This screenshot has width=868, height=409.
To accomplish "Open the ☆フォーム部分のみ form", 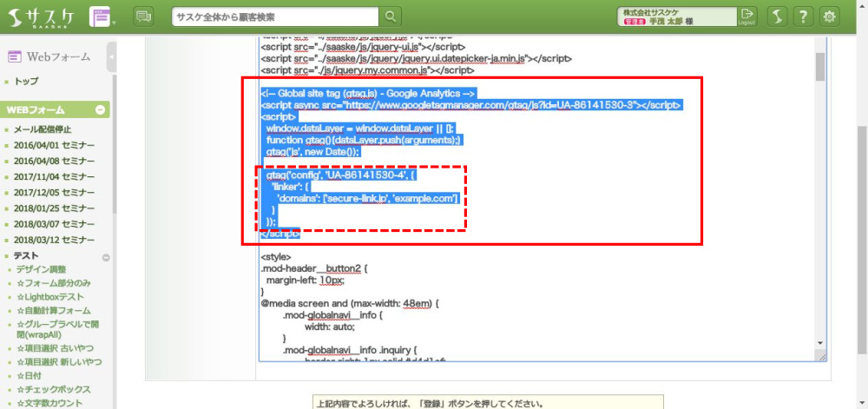I will click(x=54, y=283).
